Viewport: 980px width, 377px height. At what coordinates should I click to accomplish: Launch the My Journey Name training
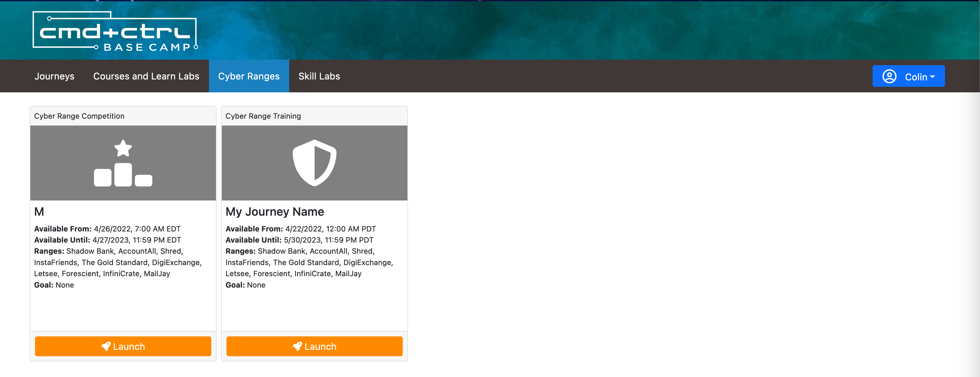click(x=314, y=346)
